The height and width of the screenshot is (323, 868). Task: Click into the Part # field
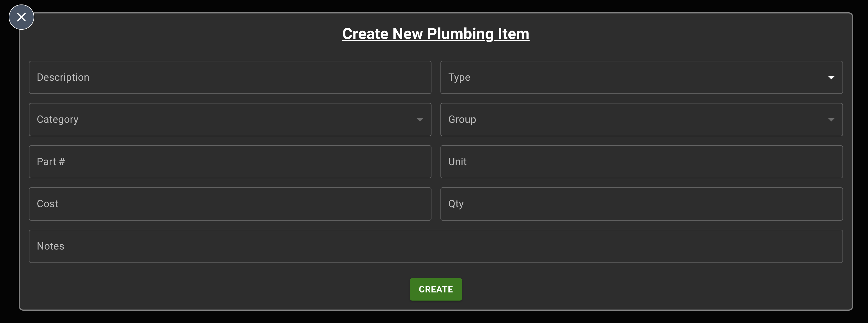(230, 162)
